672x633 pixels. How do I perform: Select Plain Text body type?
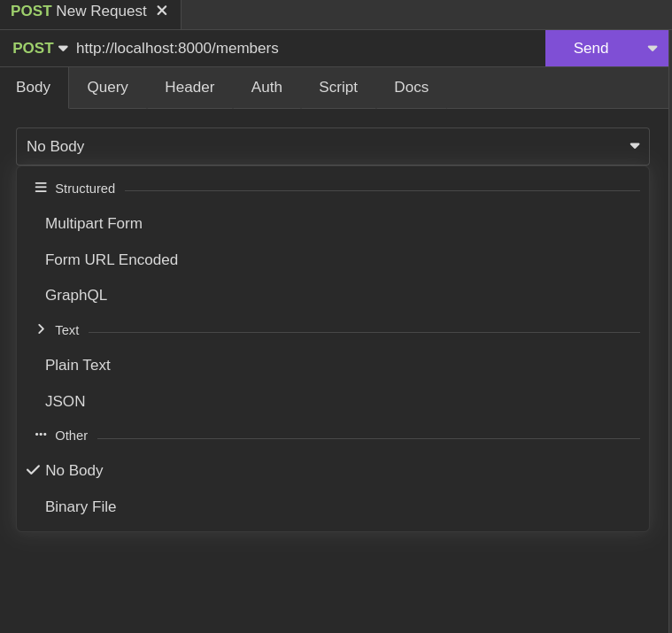[x=333, y=365]
